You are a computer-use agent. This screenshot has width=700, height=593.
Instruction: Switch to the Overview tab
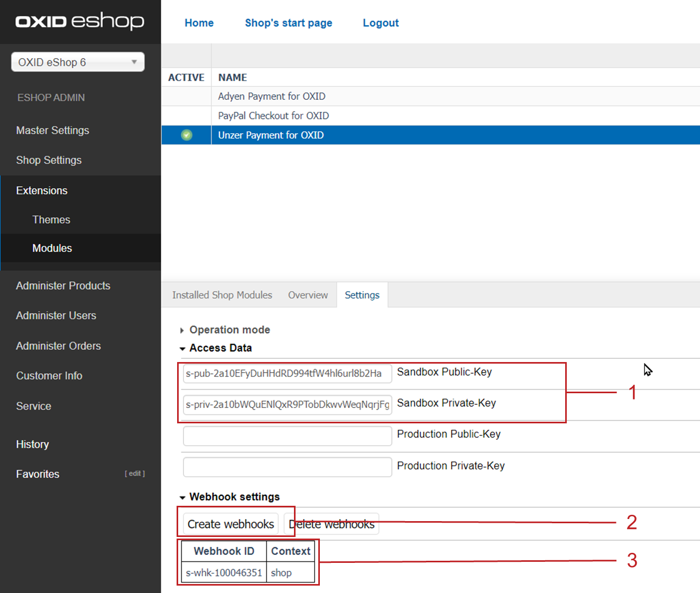[x=308, y=295]
